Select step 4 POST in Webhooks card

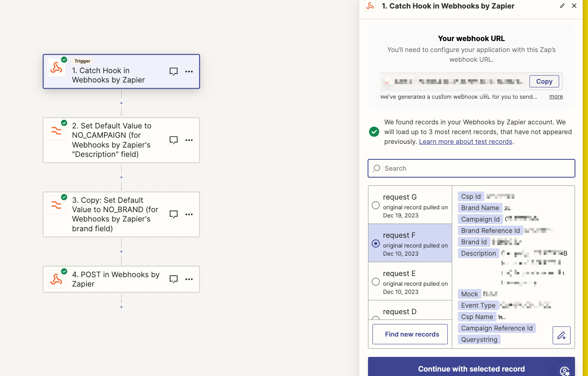(x=121, y=279)
